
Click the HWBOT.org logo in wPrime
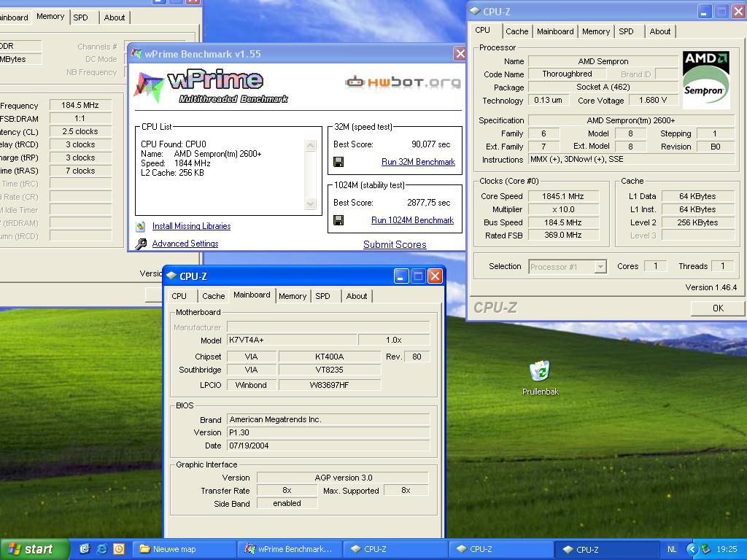(x=403, y=82)
